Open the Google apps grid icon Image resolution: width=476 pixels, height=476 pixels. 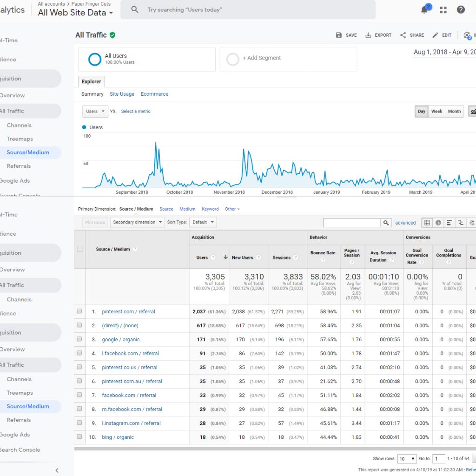(443, 10)
